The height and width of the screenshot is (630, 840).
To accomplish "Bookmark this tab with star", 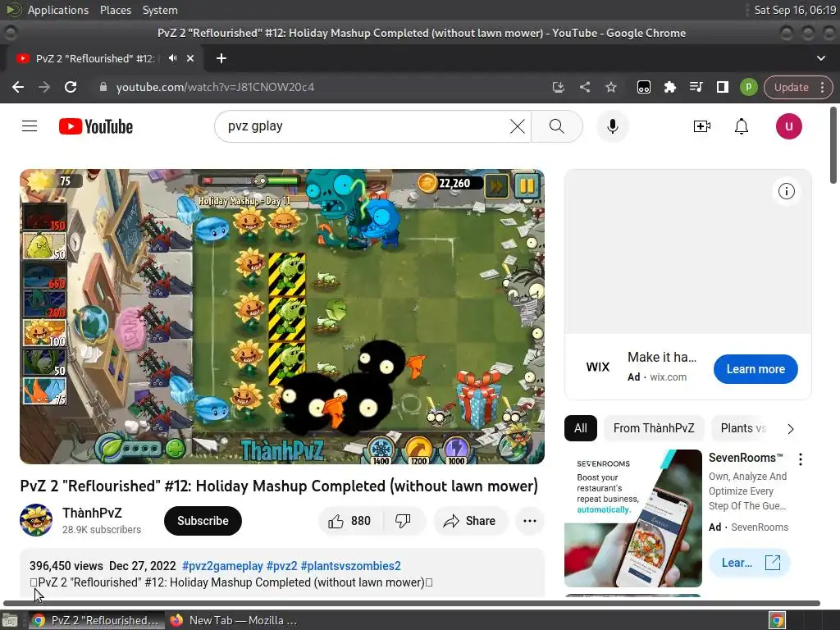I will pyautogui.click(x=610, y=87).
